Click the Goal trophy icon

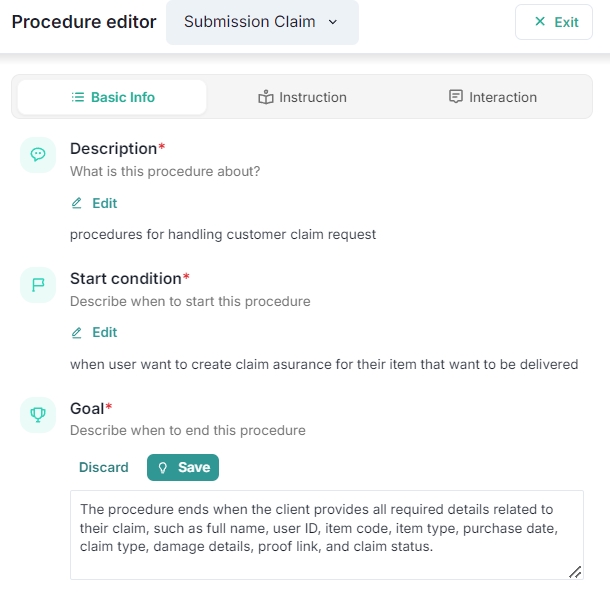coord(38,415)
